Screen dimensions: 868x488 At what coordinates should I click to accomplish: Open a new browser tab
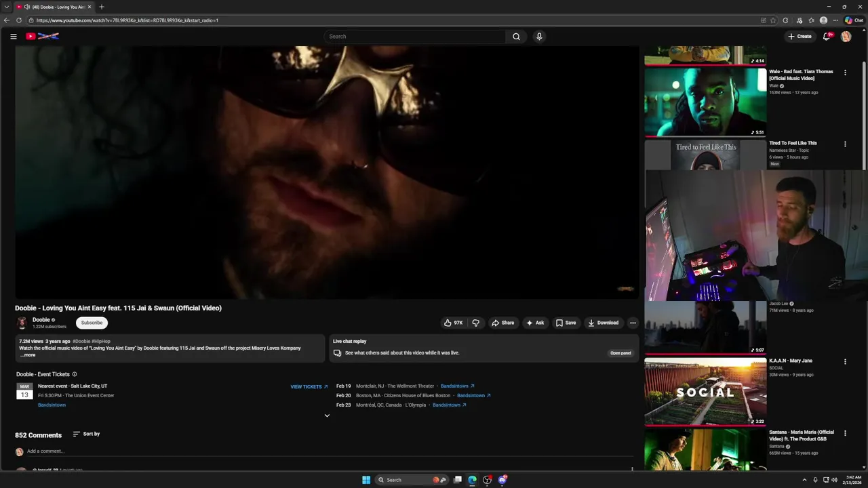pyautogui.click(x=102, y=7)
